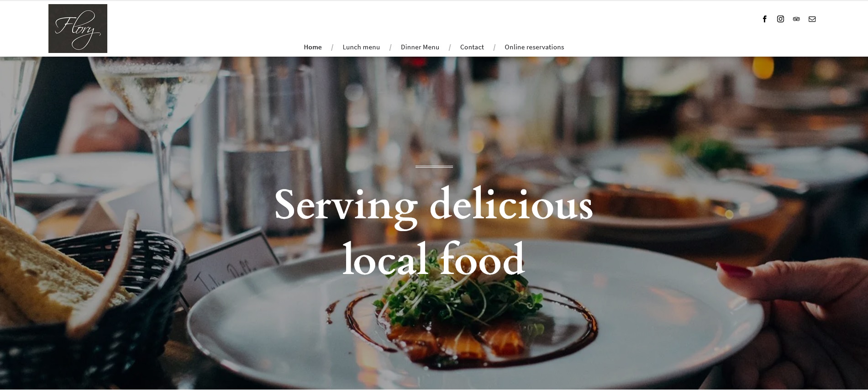This screenshot has height=390, width=868.
Task: Open the TripAdvisor owl icon
Action: point(796,19)
